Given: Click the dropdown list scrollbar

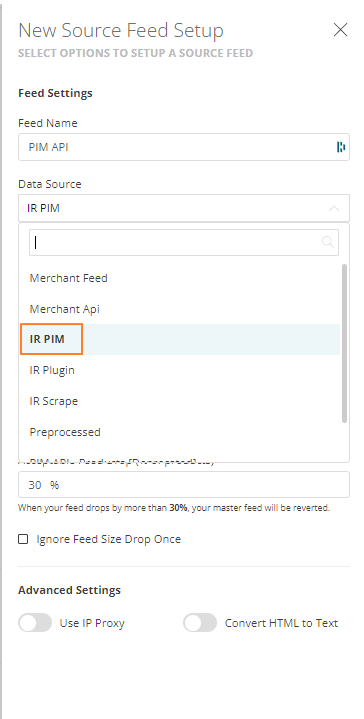Looking at the screenshot, I should (344, 343).
